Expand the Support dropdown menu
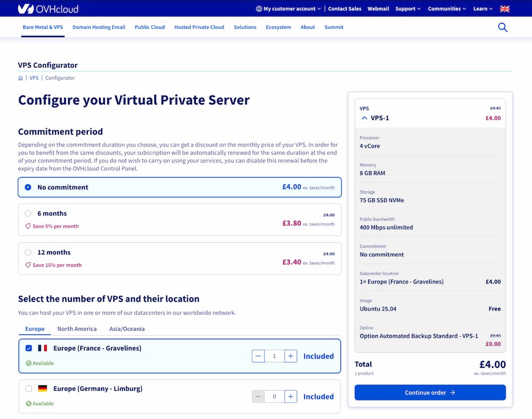532x419 pixels. [x=408, y=9]
